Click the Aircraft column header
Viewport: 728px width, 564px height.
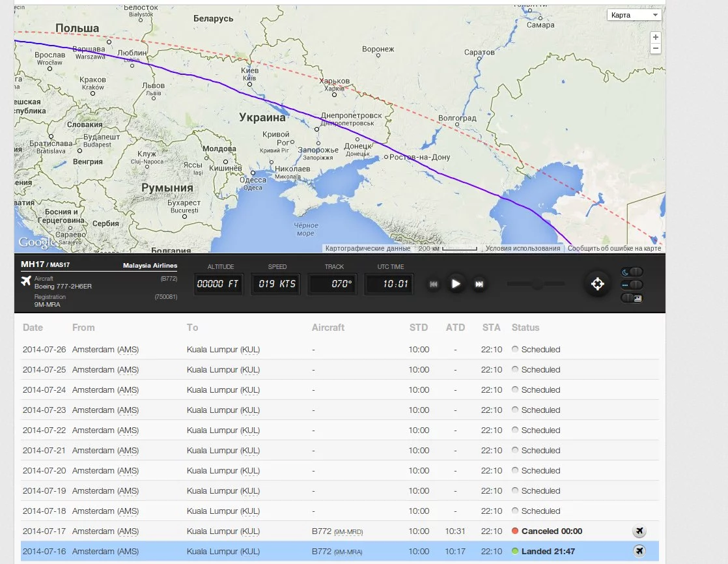[x=328, y=328]
